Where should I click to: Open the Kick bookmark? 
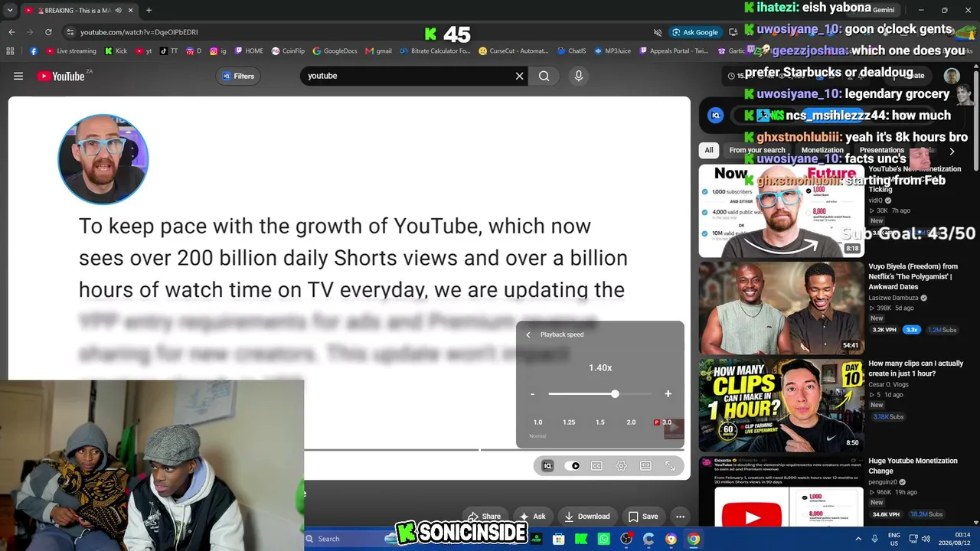(x=116, y=51)
